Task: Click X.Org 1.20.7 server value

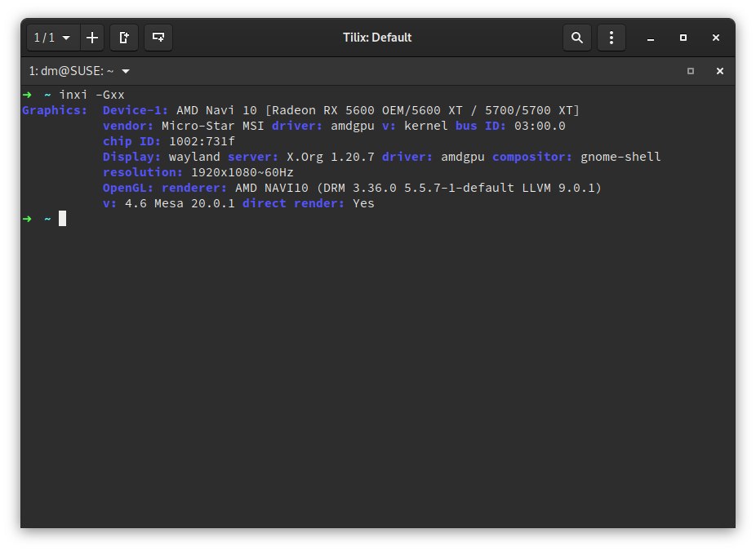Action: (x=331, y=157)
